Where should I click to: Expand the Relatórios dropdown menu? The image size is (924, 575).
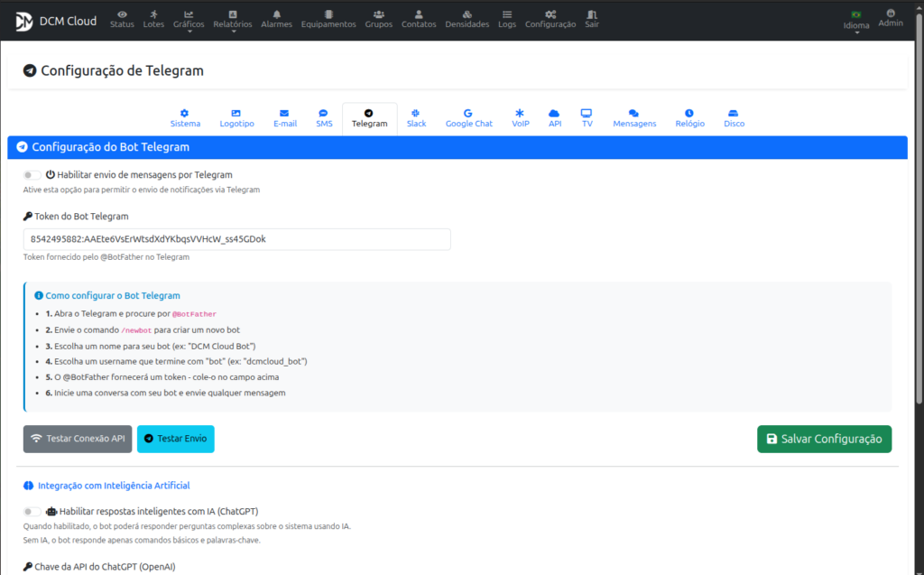pos(233,20)
